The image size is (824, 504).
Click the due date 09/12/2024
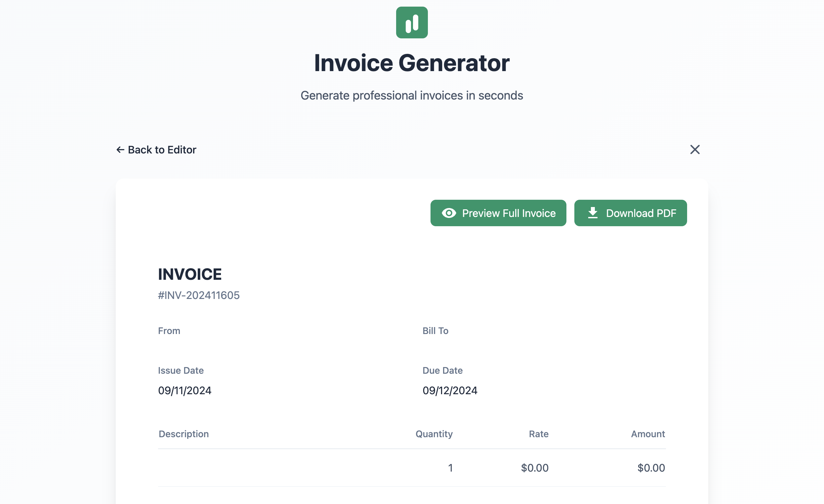(x=450, y=390)
